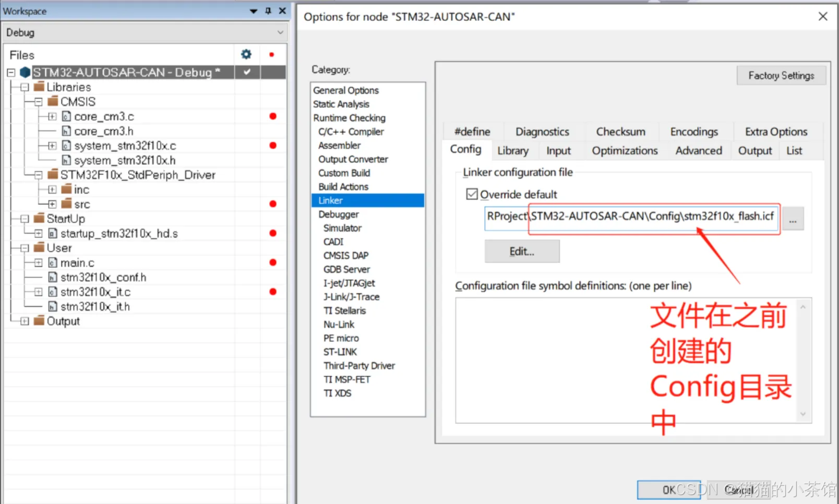Click the red status dot beside main.c
Image resolution: width=839 pixels, height=504 pixels.
[272, 262]
